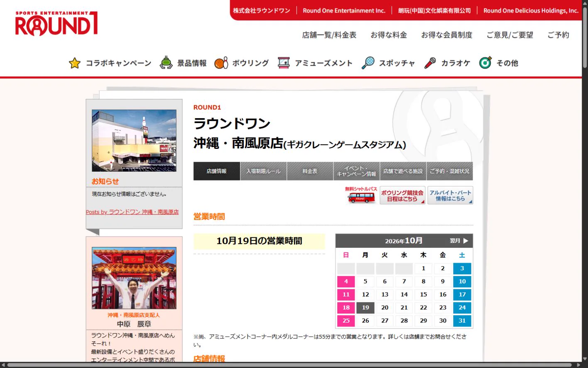Viewport: 588px width, 368px height.
Task: Click the bowling ball and pin icon
Action: click(x=221, y=63)
